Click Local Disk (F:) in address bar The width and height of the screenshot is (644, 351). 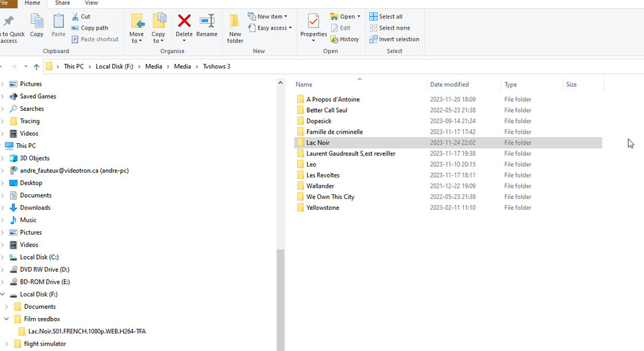click(114, 67)
